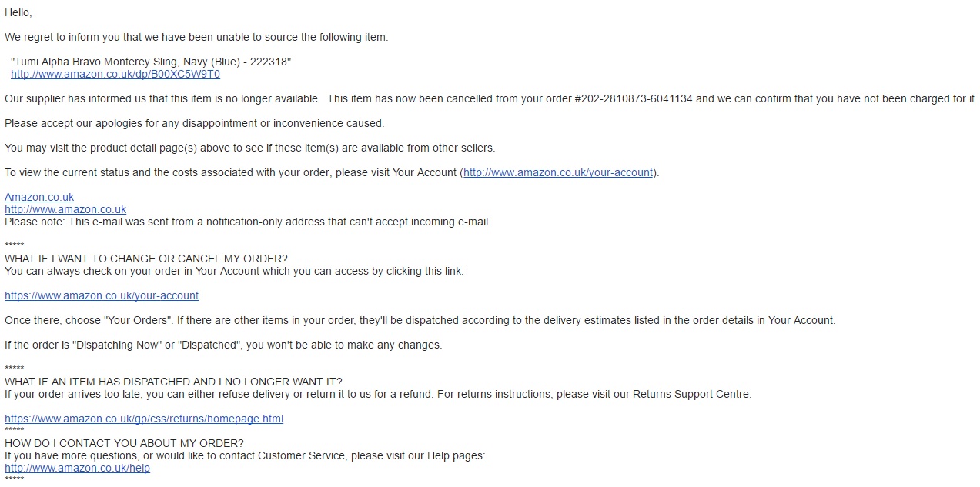Click the "Please accept our apologies" line

coord(194,123)
